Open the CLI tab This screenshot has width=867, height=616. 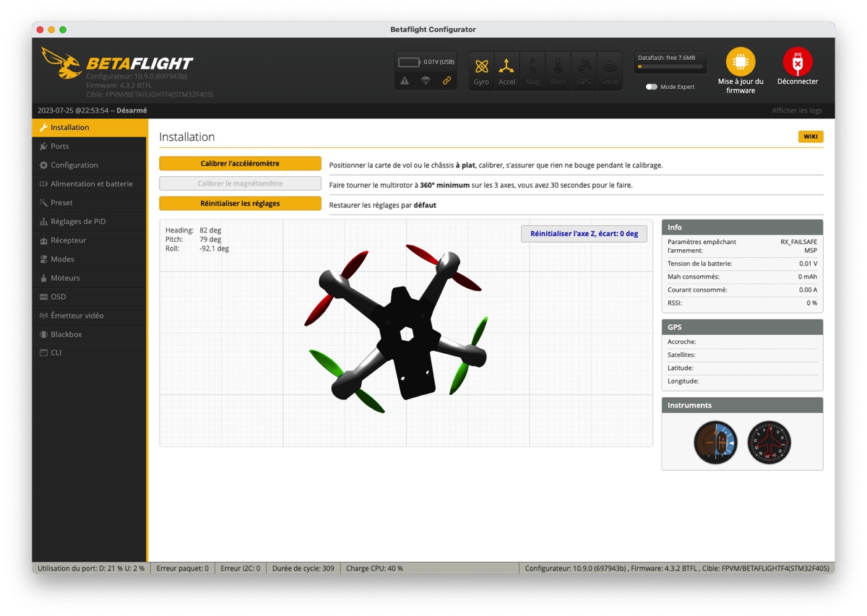(89, 352)
